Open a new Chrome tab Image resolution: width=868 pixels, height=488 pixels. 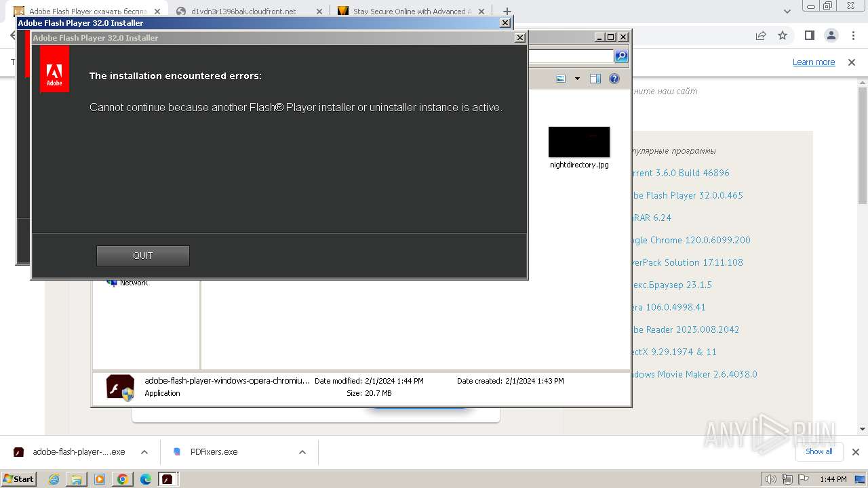pos(507,12)
